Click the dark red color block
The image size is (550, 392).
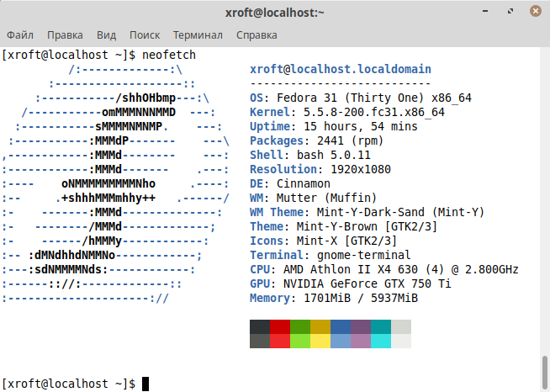click(x=280, y=326)
